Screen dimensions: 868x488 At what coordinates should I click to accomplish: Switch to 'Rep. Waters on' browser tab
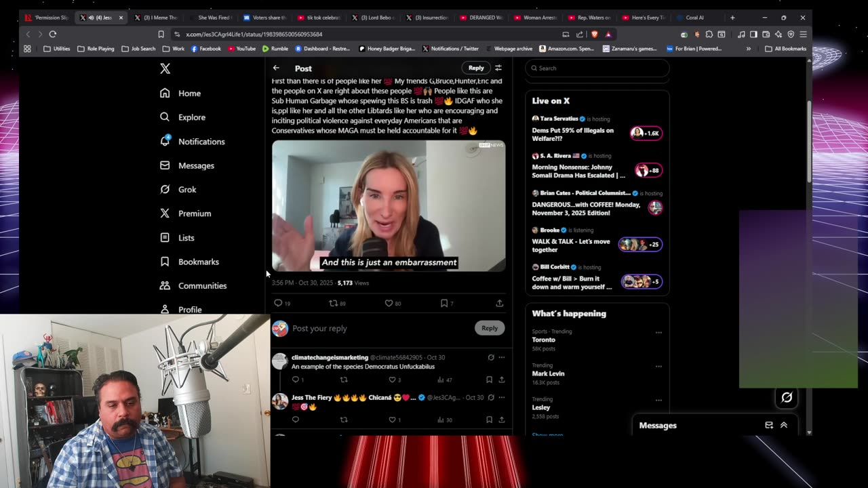[x=590, y=18]
